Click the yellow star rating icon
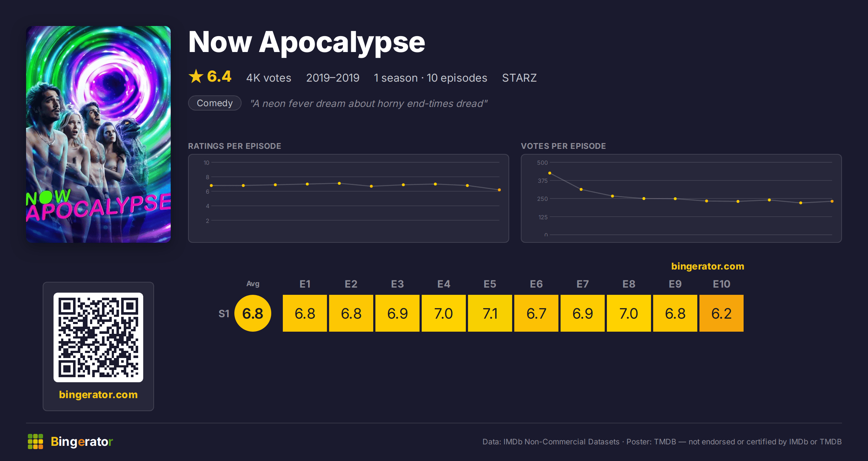The width and height of the screenshot is (868, 461). pyautogui.click(x=196, y=76)
